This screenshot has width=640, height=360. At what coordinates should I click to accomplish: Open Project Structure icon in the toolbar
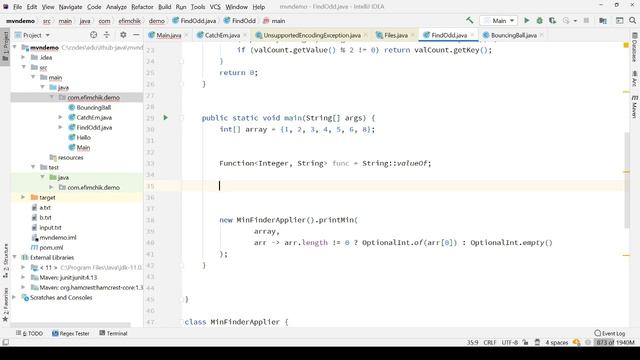603,20
